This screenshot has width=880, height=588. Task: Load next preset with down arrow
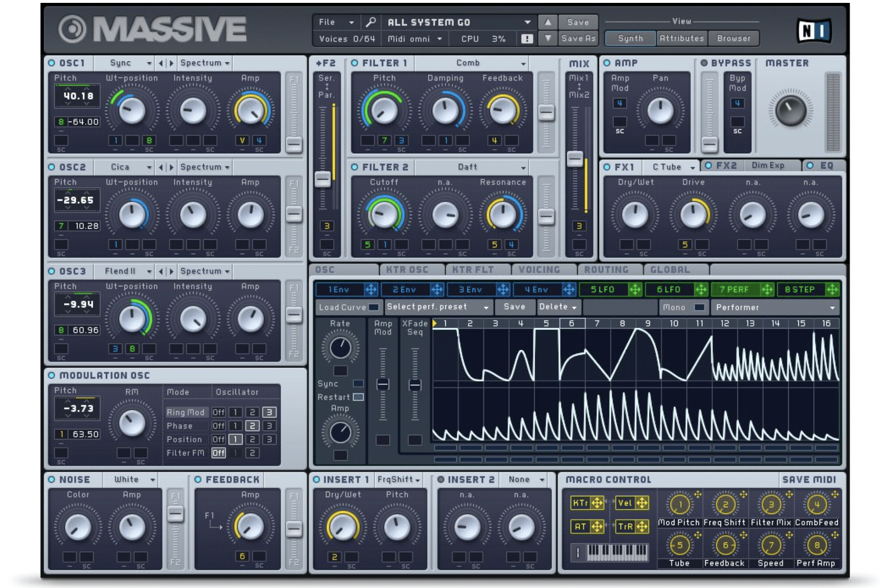(x=548, y=38)
